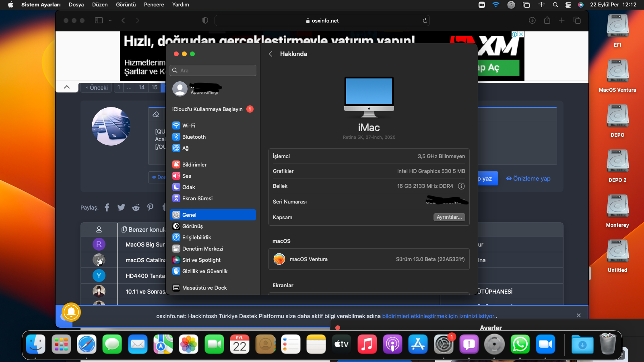Click the memory info icon beside Bellek
This screenshot has height=362, width=644.
[461, 186]
